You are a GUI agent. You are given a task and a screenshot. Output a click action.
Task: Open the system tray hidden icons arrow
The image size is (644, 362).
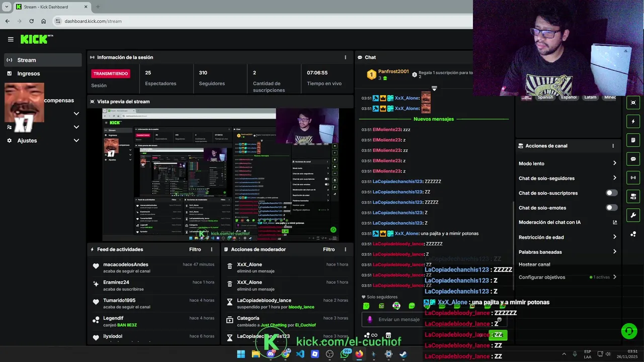(x=563, y=354)
